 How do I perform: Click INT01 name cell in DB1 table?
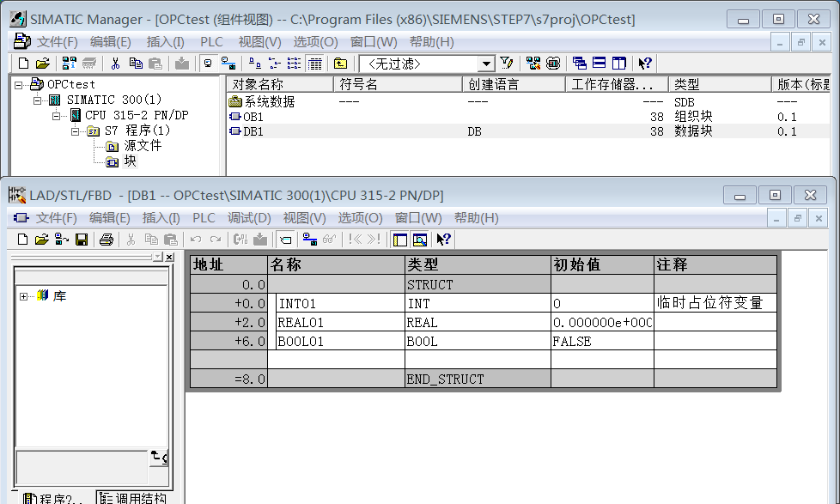341,303
